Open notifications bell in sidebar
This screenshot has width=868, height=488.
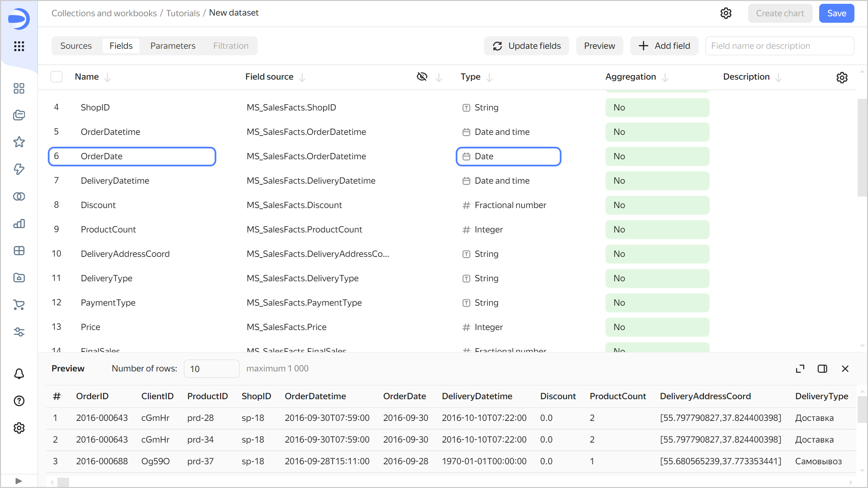pyautogui.click(x=19, y=374)
